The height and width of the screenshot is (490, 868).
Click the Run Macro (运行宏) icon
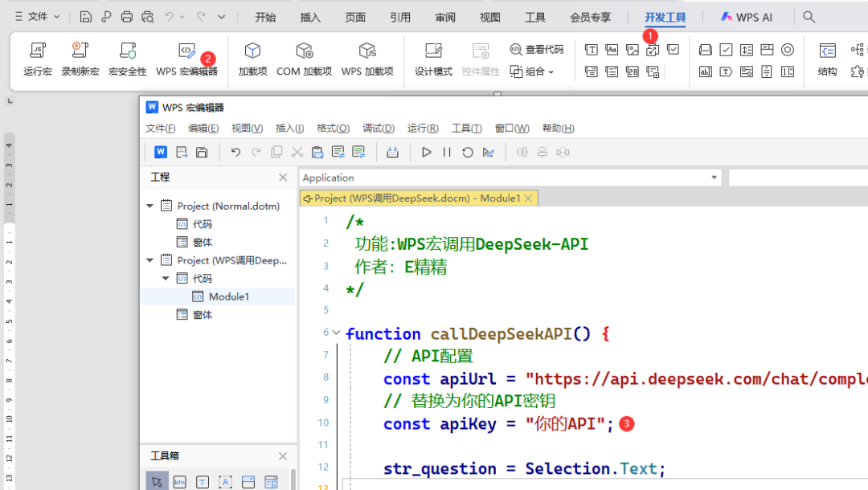pyautogui.click(x=38, y=51)
